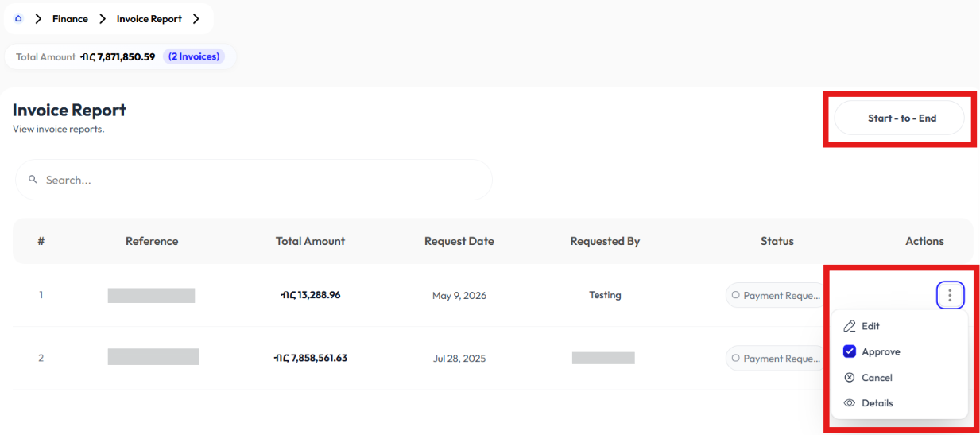Screen dimensions: 980x435
Task: Click the eye Details icon
Action: coord(850,403)
